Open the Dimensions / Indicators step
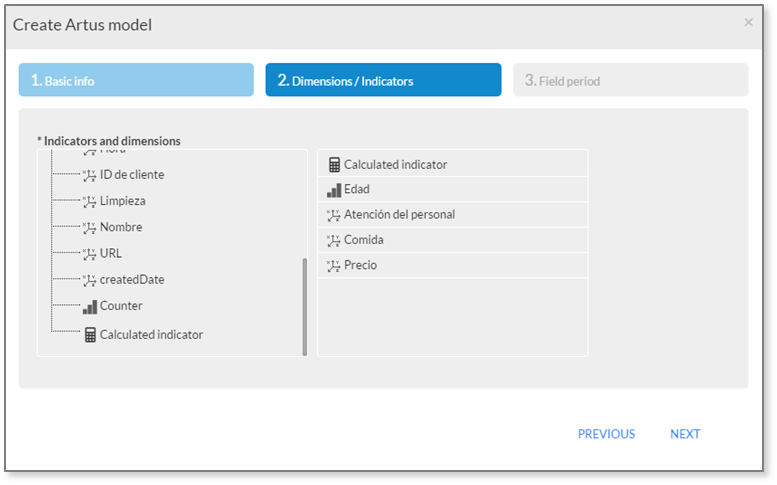The height and width of the screenshot is (485, 777). (384, 80)
